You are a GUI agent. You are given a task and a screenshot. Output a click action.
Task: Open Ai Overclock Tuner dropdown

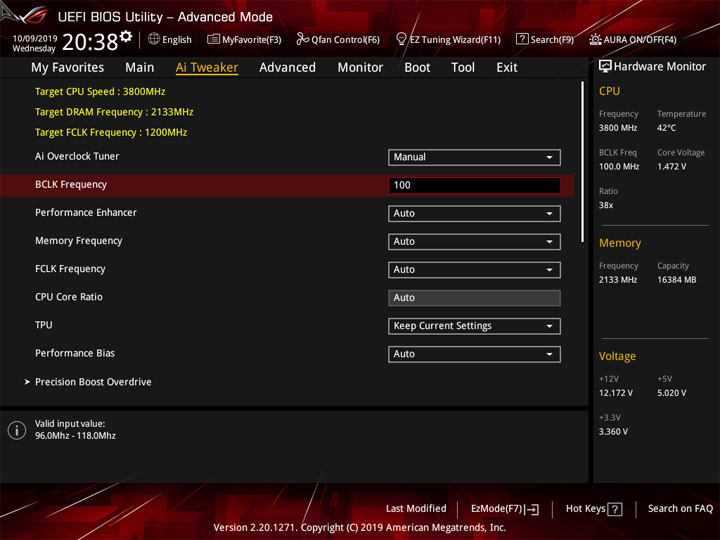tap(474, 157)
